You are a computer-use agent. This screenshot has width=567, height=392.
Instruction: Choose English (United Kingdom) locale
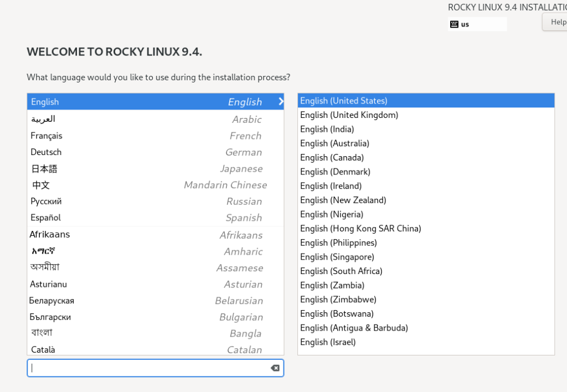click(x=349, y=115)
